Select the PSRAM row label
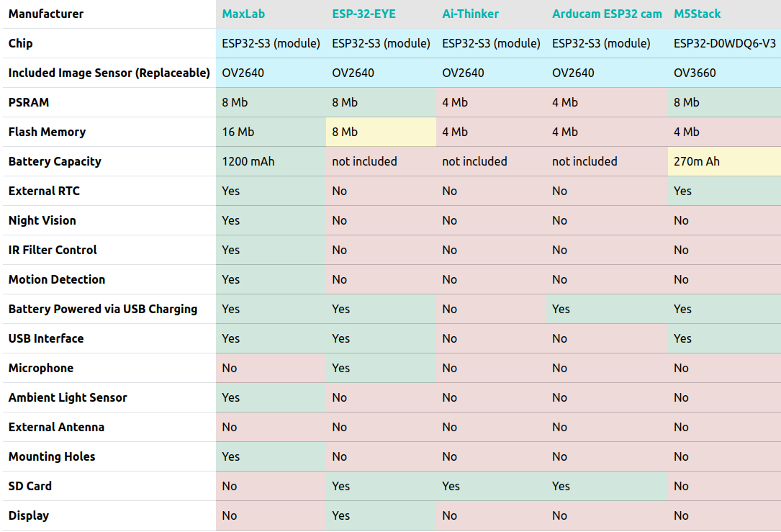 [28, 103]
